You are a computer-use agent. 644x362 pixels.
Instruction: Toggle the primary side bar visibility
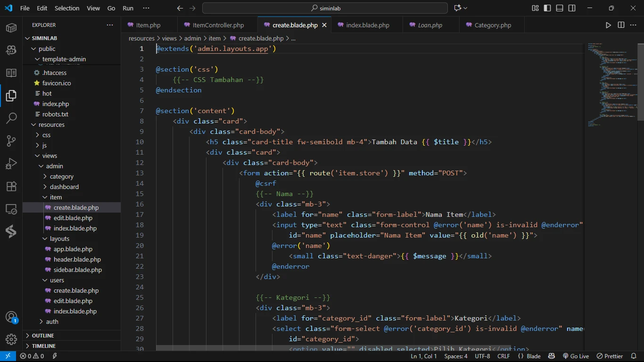tap(547, 8)
